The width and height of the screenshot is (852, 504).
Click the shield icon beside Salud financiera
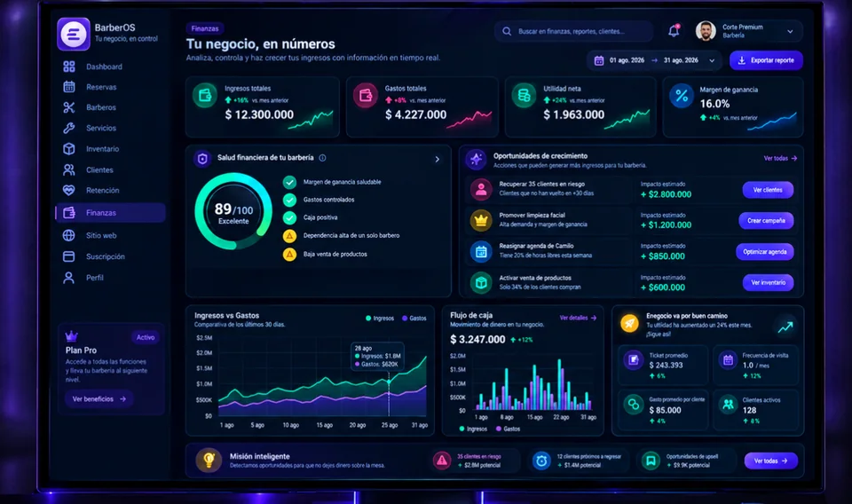click(x=202, y=159)
